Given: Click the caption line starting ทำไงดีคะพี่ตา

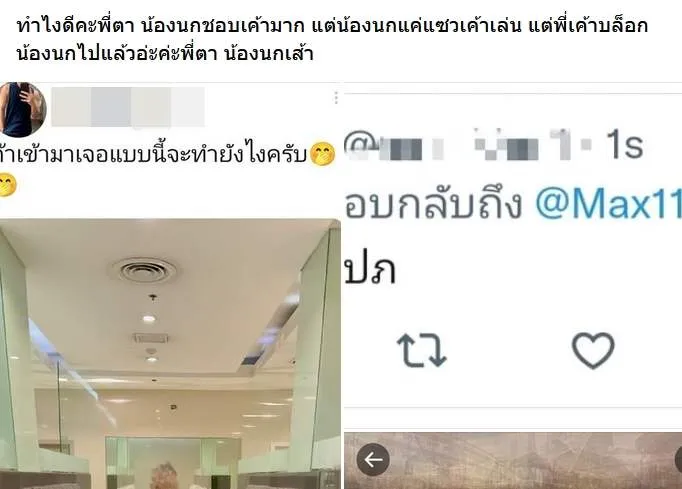Looking at the screenshot, I should pyautogui.click(x=332, y=26).
